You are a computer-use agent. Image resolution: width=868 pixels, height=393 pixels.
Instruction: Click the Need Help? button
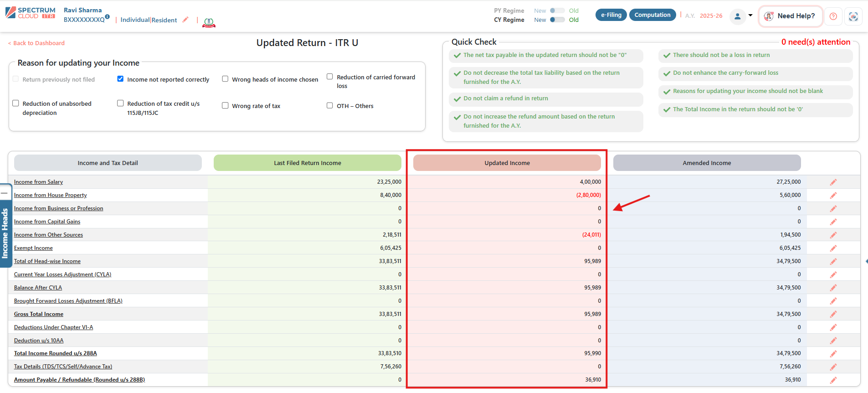[x=790, y=16]
